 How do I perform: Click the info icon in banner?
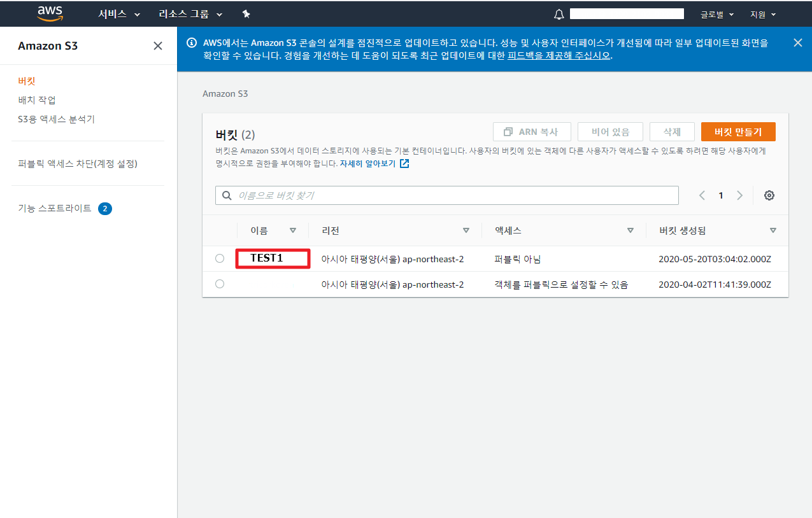[x=191, y=43]
